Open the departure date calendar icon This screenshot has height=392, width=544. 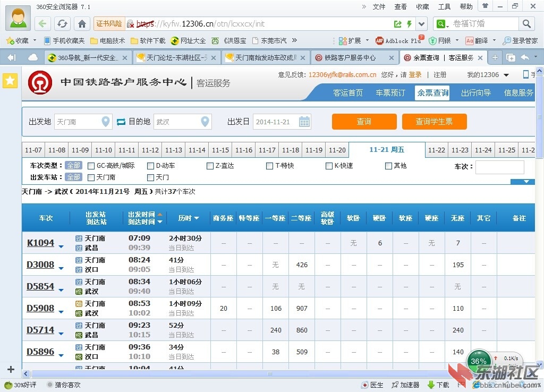click(304, 122)
